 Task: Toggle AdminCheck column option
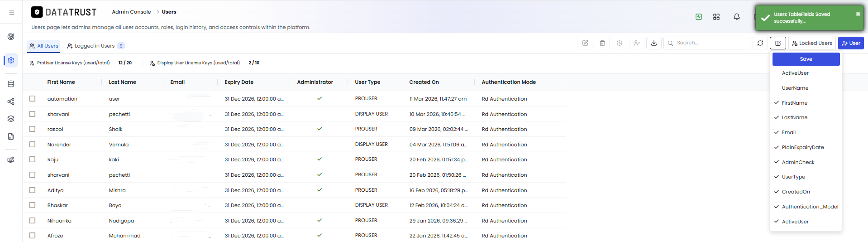(x=806, y=162)
